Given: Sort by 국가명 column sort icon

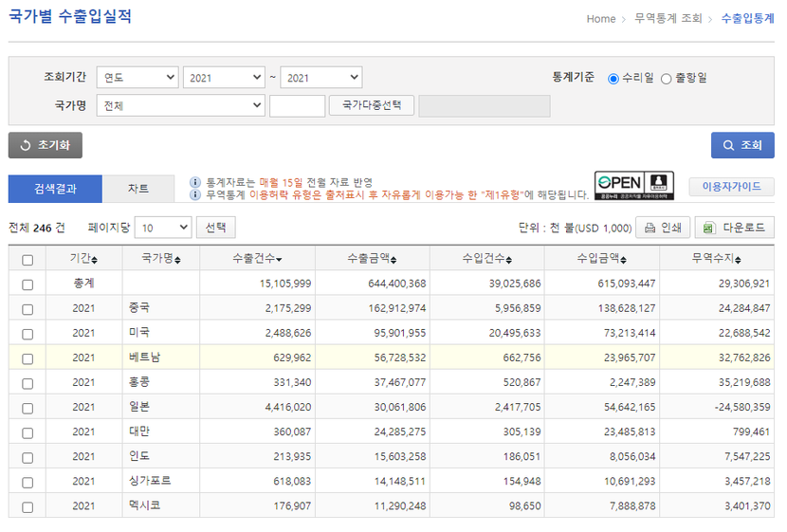Looking at the screenshot, I should click(177, 260).
